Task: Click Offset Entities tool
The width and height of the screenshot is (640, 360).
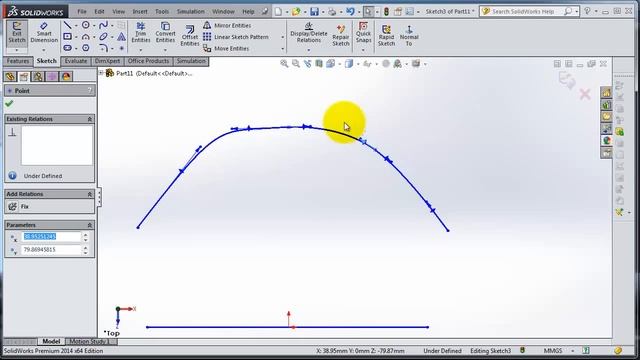Action: click(190, 35)
